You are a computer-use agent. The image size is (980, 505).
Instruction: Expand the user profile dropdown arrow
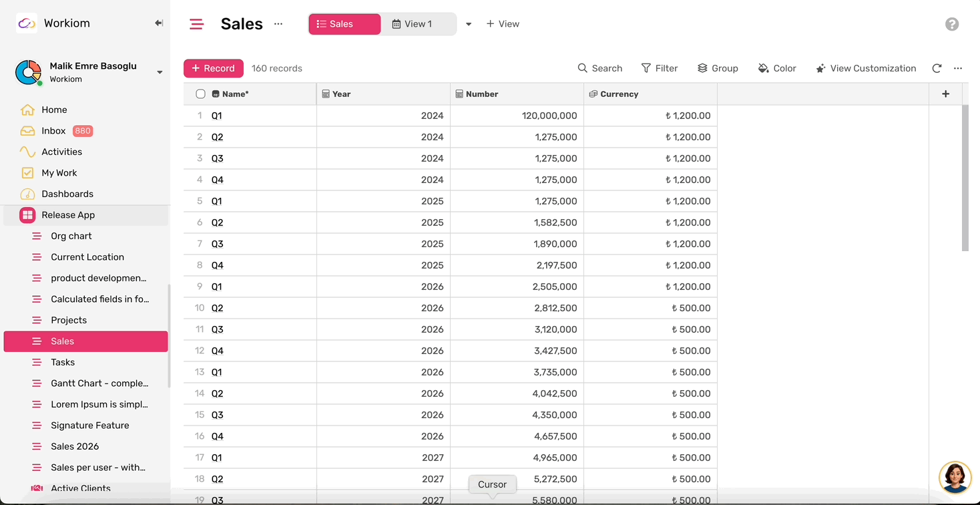click(x=160, y=72)
